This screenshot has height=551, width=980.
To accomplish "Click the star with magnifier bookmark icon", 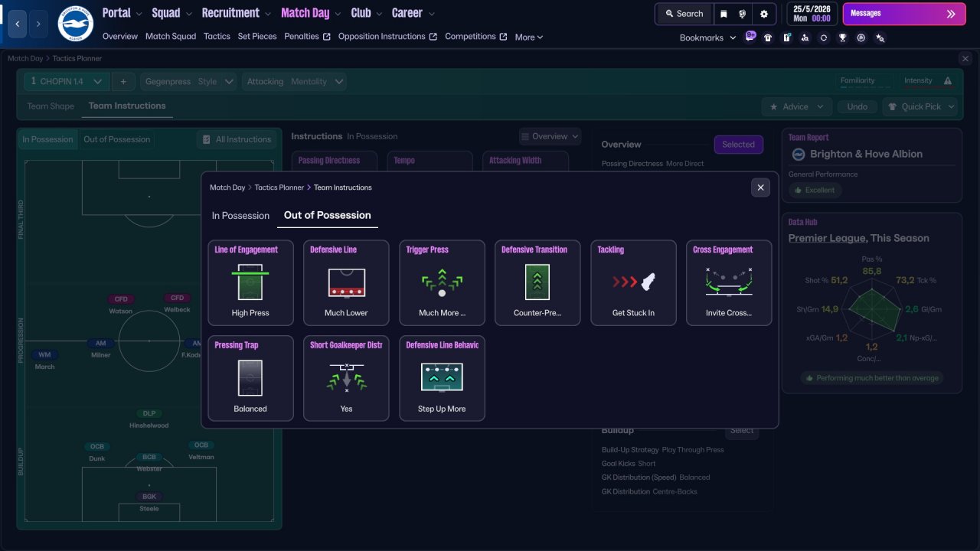I will pos(880,37).
